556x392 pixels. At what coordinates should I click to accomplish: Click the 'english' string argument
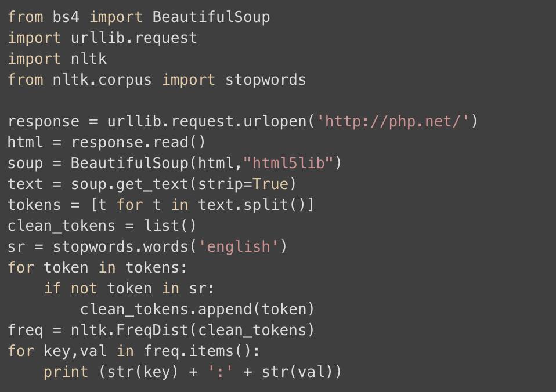(238, 246)
